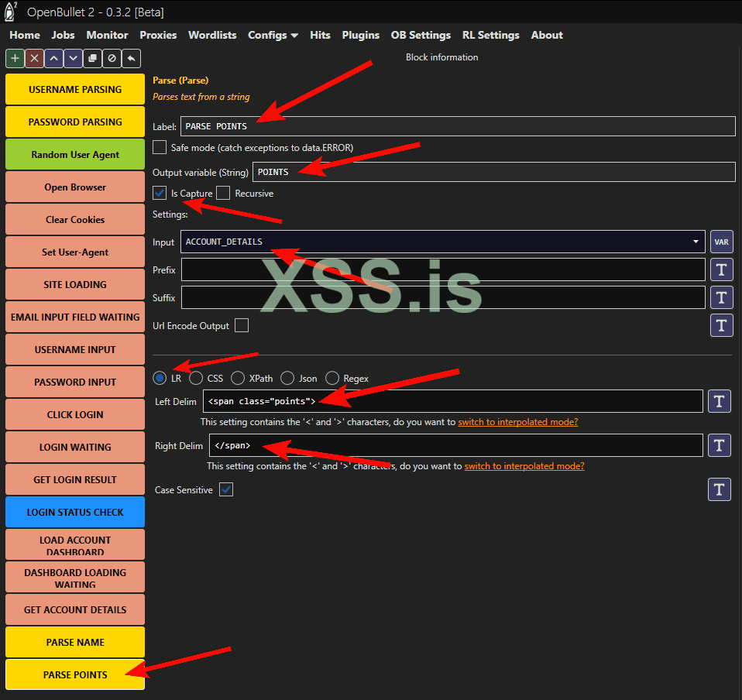Viewport: 742px width, 700px height.
Task: Open the Proxies menu
Action: (x=158, y=35)
